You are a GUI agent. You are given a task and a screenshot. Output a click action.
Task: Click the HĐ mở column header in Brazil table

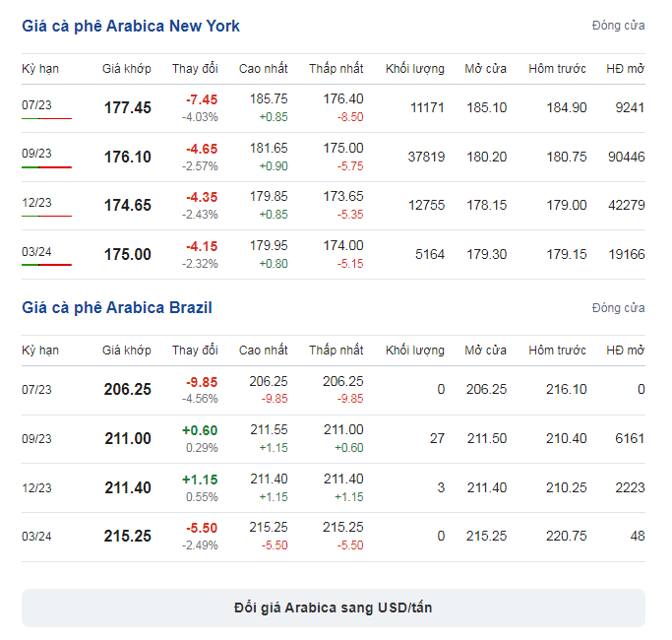coord(626,351)
